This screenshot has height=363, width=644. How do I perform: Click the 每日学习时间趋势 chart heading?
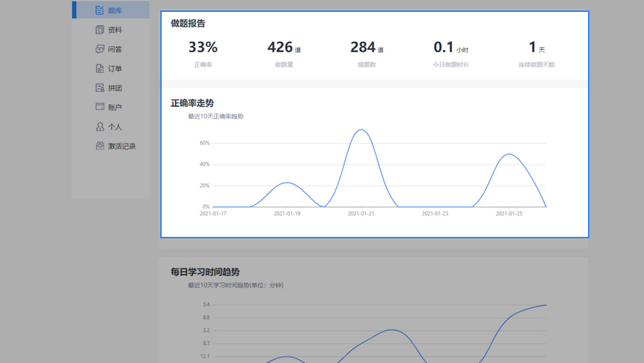[205, 272]
